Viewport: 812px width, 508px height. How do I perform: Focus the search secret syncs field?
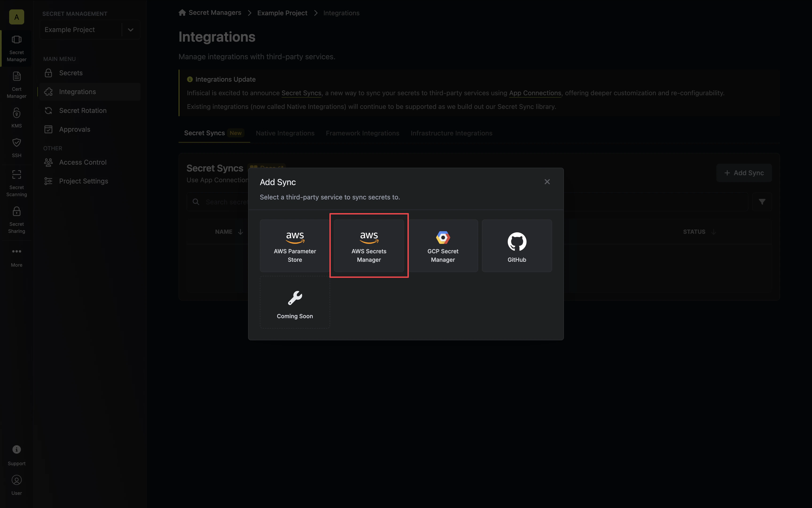467,202
